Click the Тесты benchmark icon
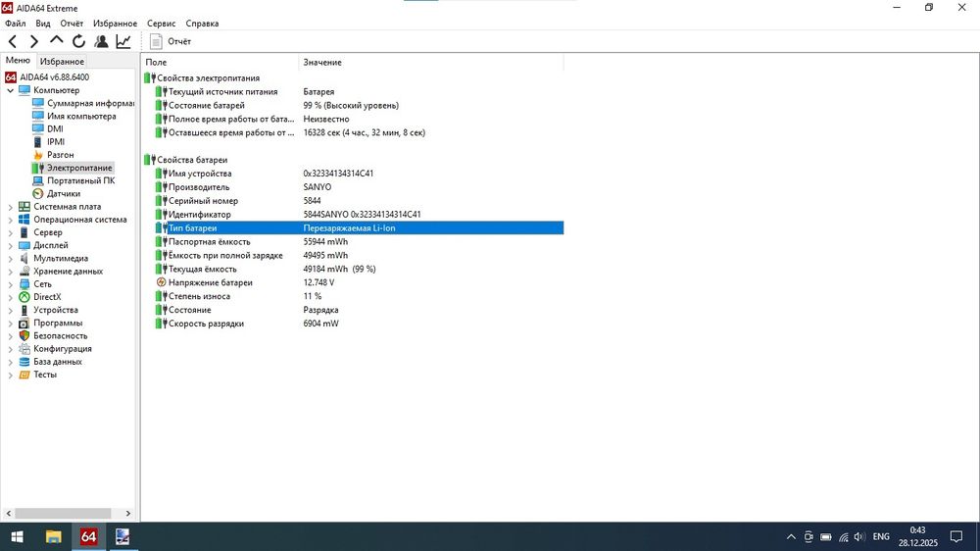 tap(24, 375)
